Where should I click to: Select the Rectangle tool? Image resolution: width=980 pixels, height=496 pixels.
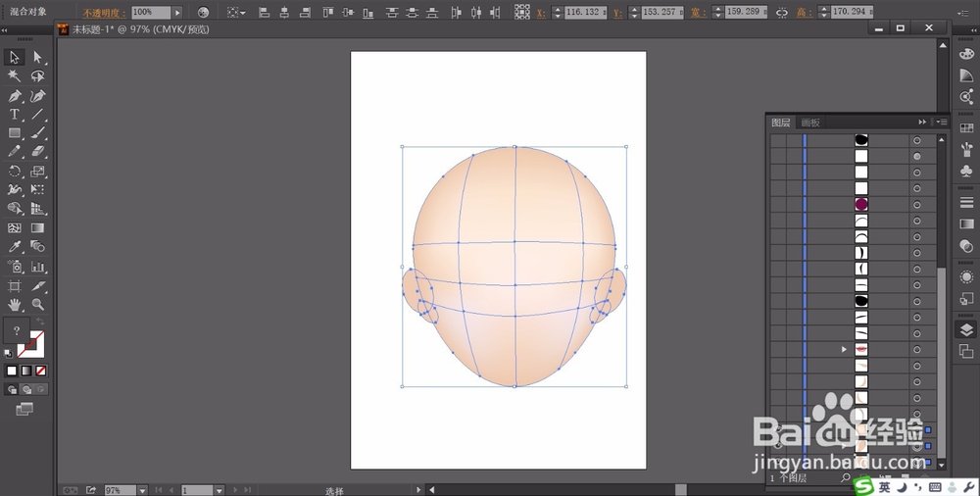pos(15,133)
